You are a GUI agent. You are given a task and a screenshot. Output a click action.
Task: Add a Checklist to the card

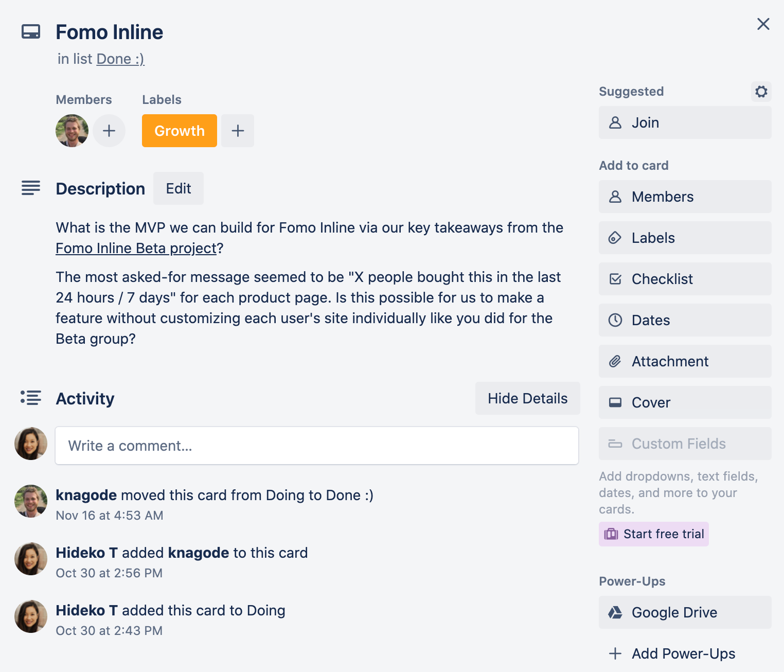click(x=685, y=279)
